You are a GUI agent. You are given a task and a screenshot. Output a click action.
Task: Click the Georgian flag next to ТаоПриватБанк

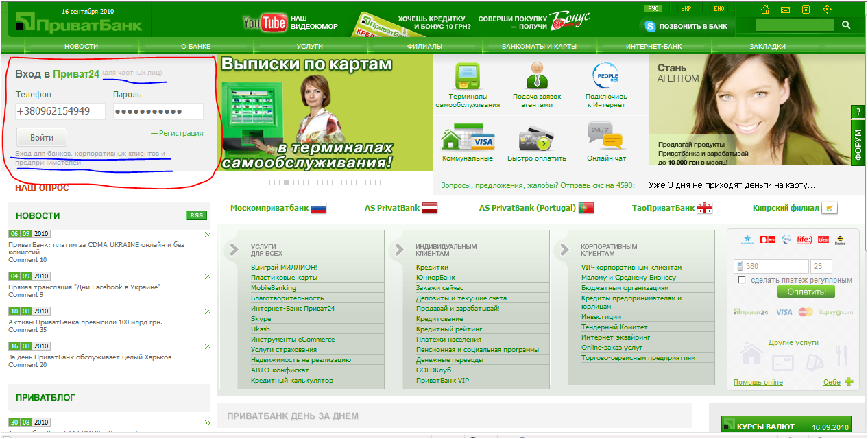click(x=705, y=208)
